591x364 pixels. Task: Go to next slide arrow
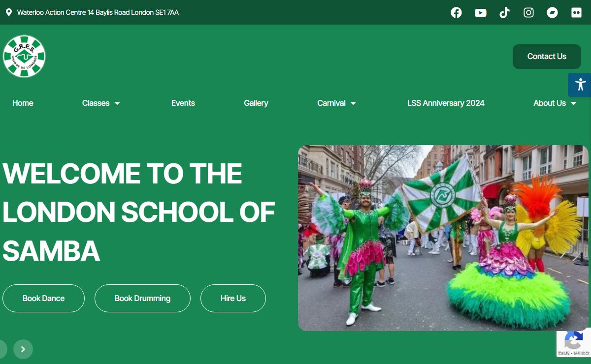[x=23, y=349]
